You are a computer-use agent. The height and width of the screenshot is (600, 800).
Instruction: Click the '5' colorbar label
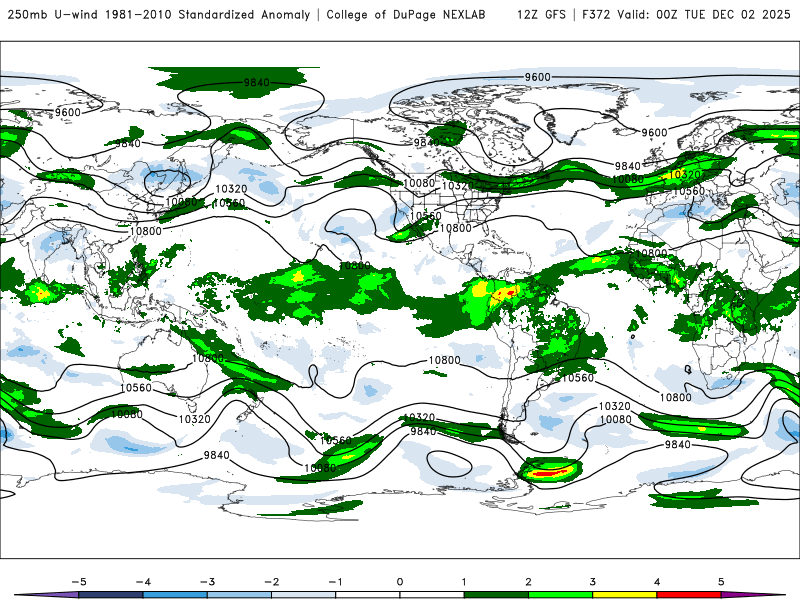[721, 582]
